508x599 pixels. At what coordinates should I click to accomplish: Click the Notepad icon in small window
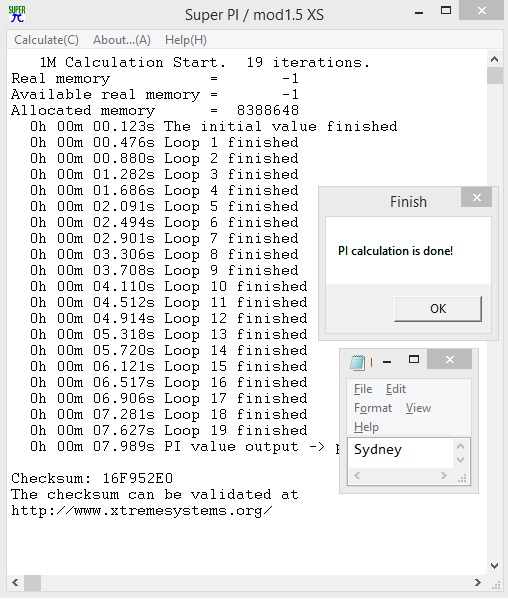coord(358,362)
